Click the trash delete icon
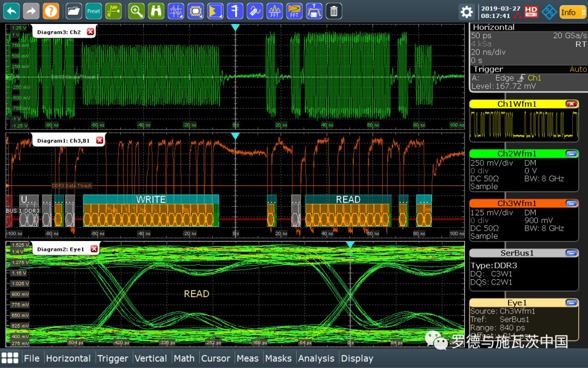Screen dimensions: 588x368 pos(334,10)
